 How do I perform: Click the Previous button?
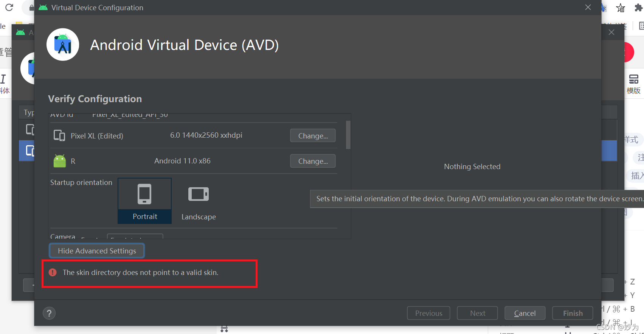coord(428,313)
